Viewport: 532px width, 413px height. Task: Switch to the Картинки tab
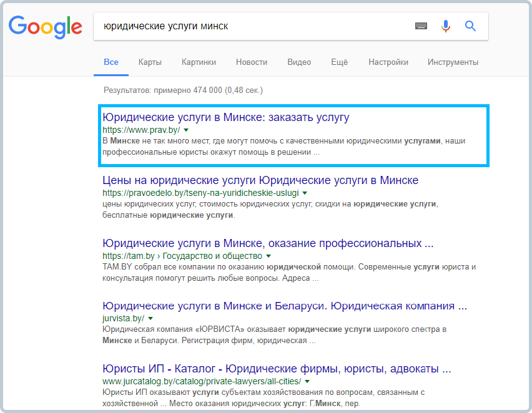199,62
